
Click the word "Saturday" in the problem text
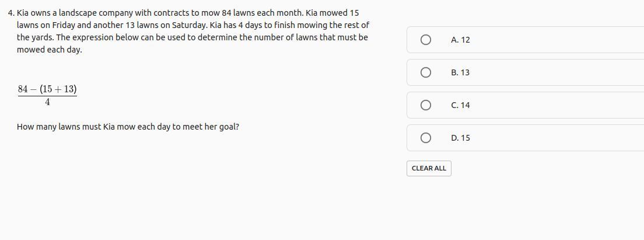[x=188, y=25]
